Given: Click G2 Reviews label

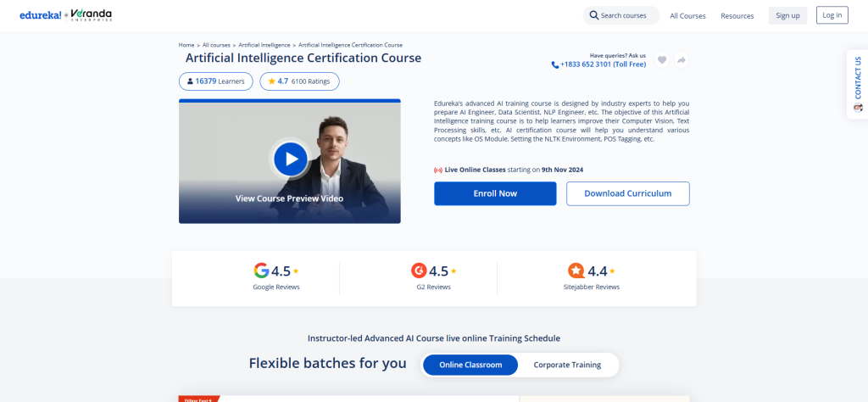Looking at the screenshot, I should click(x=433, y=287).
